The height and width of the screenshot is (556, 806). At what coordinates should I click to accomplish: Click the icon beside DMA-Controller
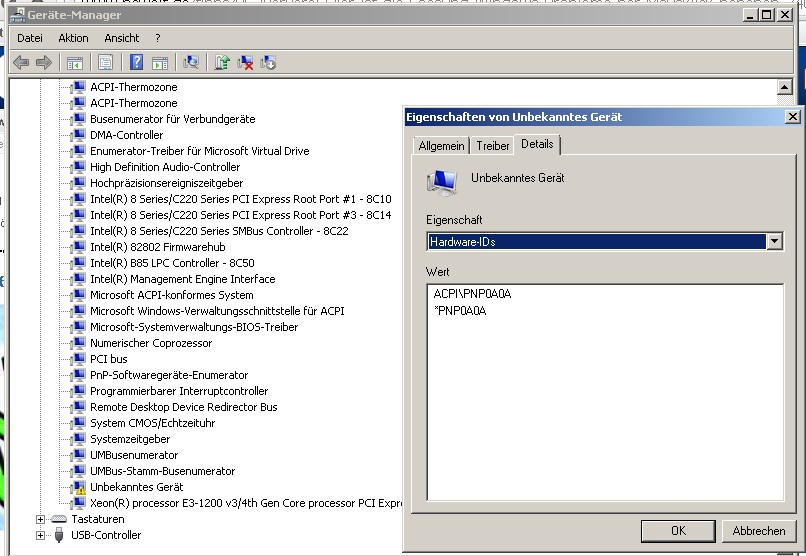79,135
